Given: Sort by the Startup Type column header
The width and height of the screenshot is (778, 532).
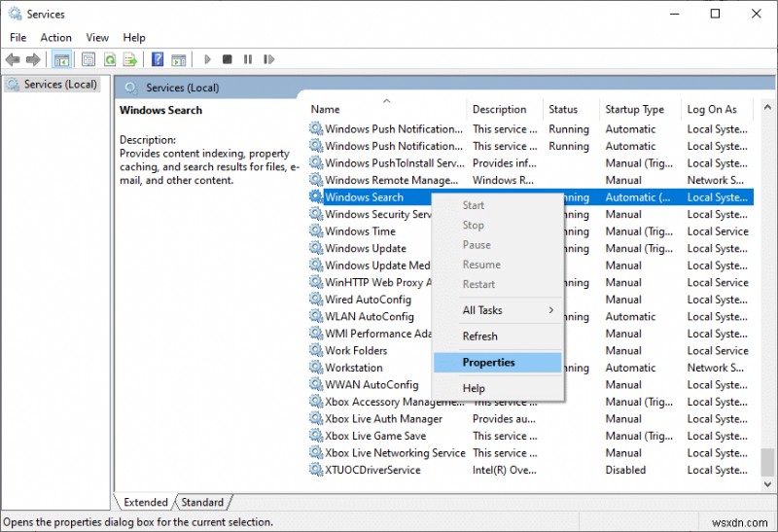Looking at the screenshot, I should click(641, 109).
